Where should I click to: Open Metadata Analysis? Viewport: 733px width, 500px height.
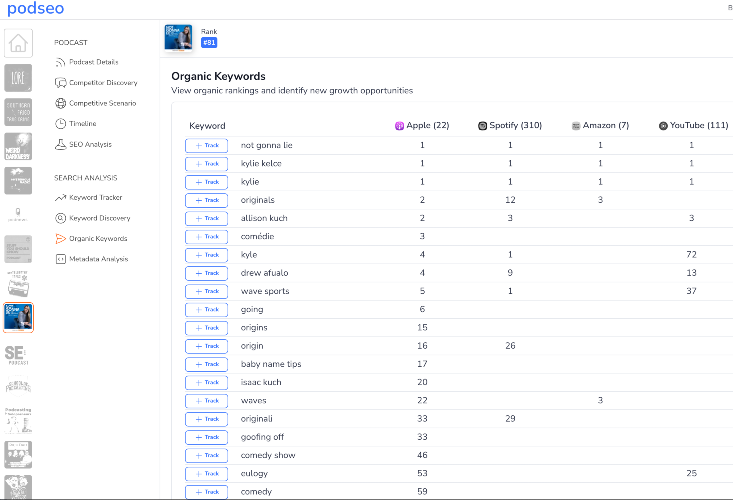pos(99,259)
